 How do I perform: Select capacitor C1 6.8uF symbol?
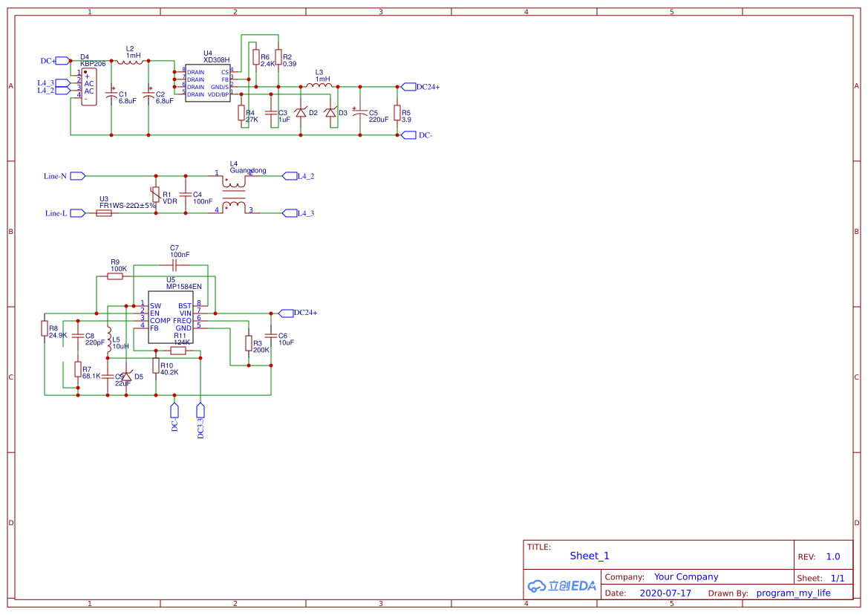(x=111, y=94)
